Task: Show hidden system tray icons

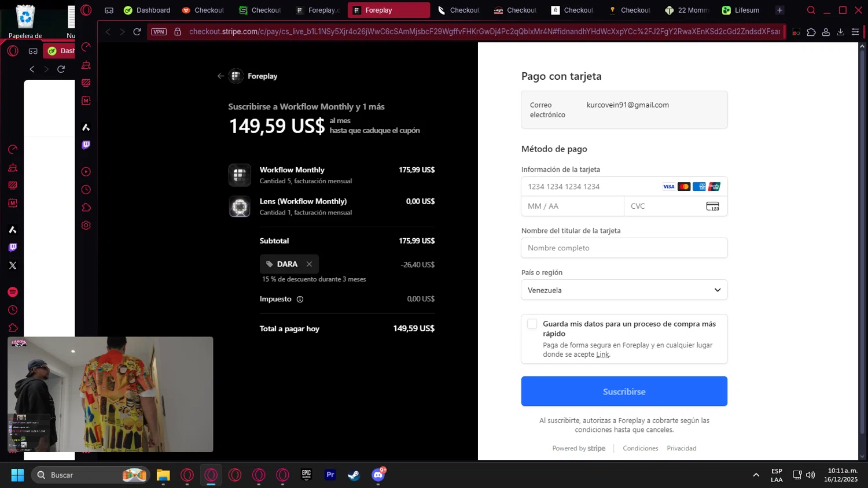Action: tap(756, 475)
